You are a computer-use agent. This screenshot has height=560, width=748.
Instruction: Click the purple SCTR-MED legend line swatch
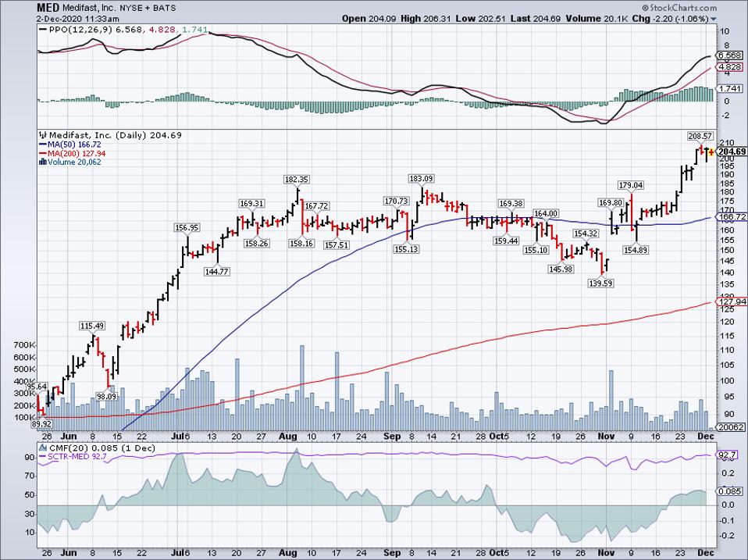tap(43, 456)
